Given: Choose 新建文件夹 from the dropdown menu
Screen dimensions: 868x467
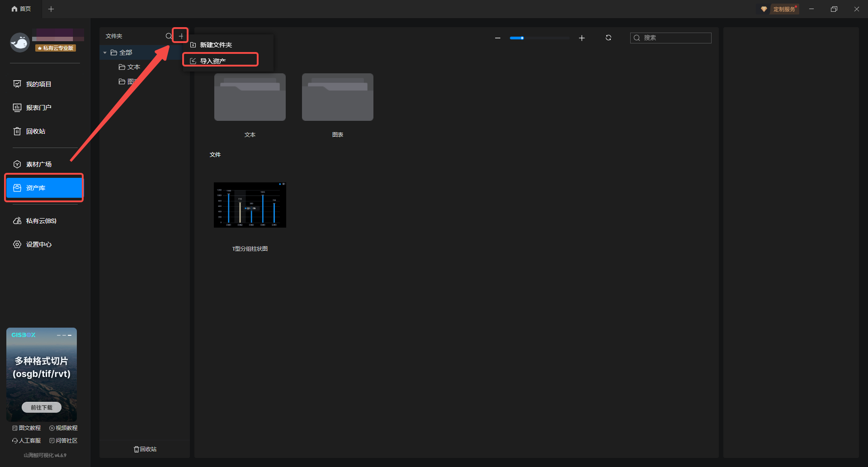Looking at the screenshot, I should 216,45.
